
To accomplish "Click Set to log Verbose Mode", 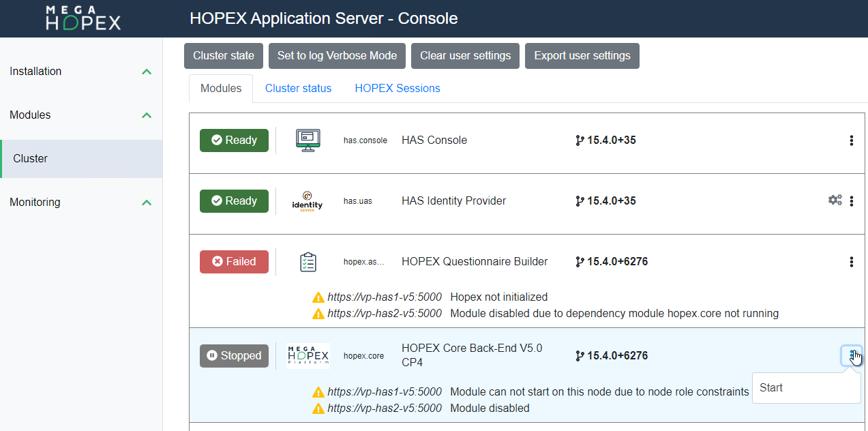I will (337, 56).
